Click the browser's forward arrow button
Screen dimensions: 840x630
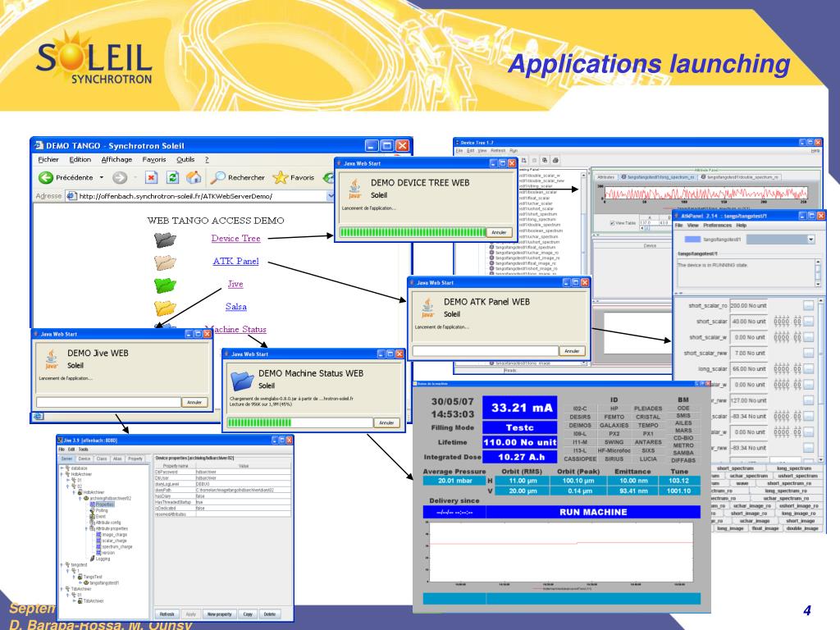(x=120, y=177)
